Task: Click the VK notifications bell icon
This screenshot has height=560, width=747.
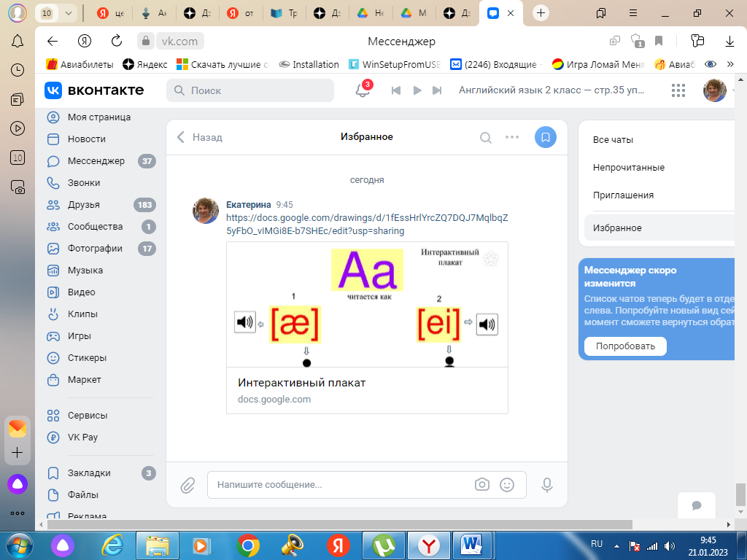Action: 362,90
